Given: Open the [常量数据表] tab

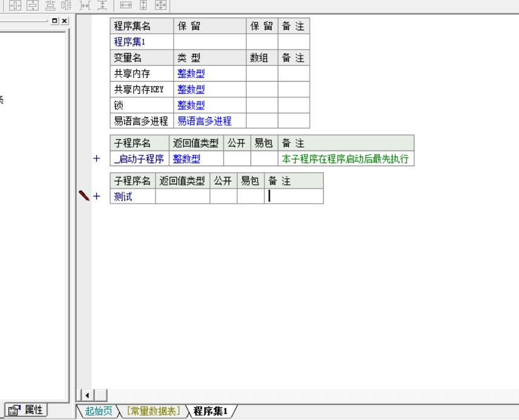Looking at the screenshot, I should click(154, 411).
